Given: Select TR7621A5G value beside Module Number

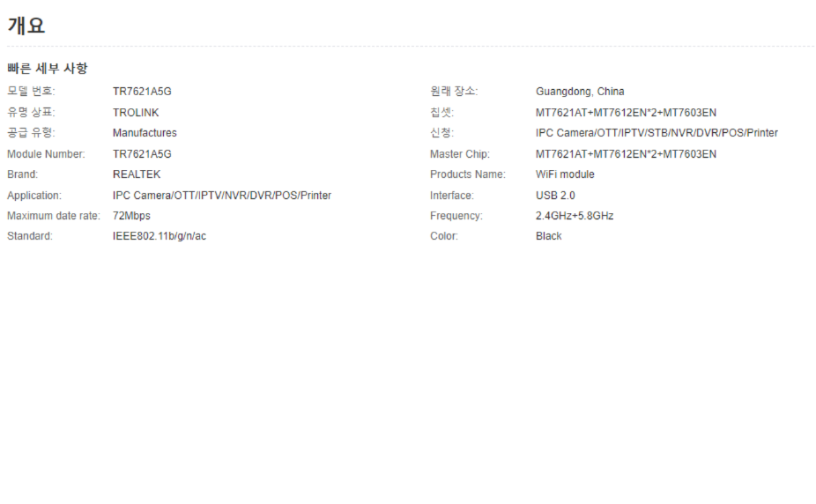Looking at the screenshot, I should tap(142, 154).
